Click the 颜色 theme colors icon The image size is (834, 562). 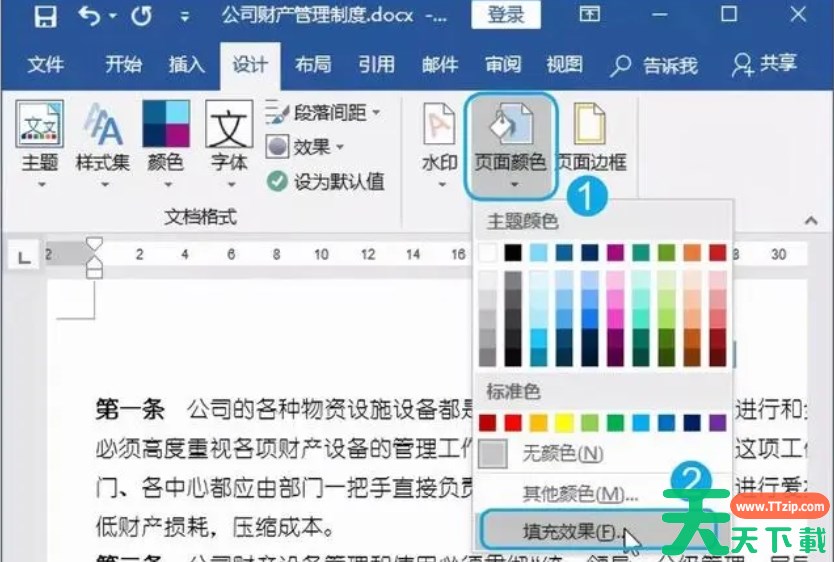(166, 138)
